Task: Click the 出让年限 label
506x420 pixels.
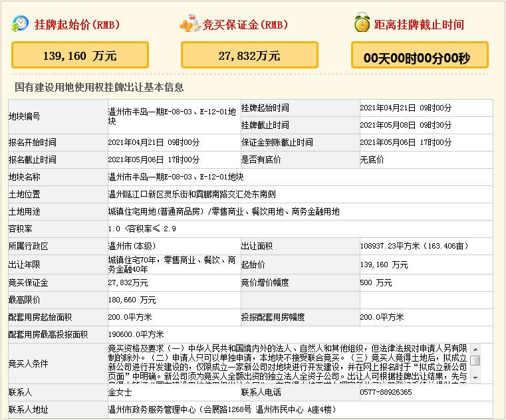Action: (24, 264)
